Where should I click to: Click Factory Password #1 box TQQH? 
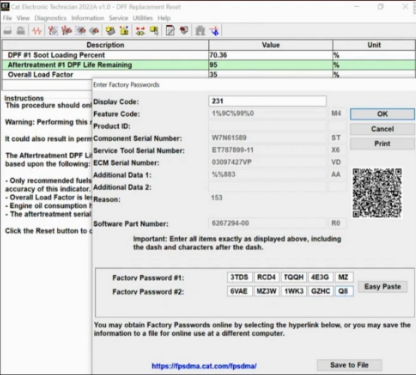click(x=293, y=277)
